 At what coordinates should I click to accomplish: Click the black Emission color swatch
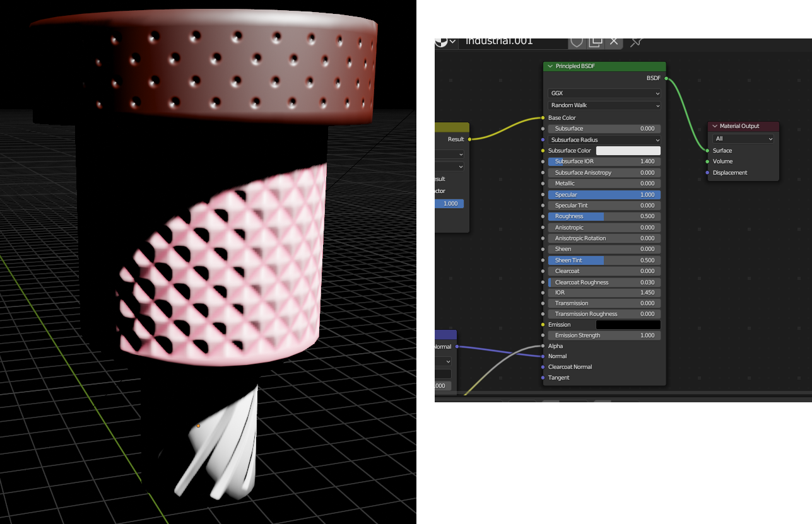628,325
